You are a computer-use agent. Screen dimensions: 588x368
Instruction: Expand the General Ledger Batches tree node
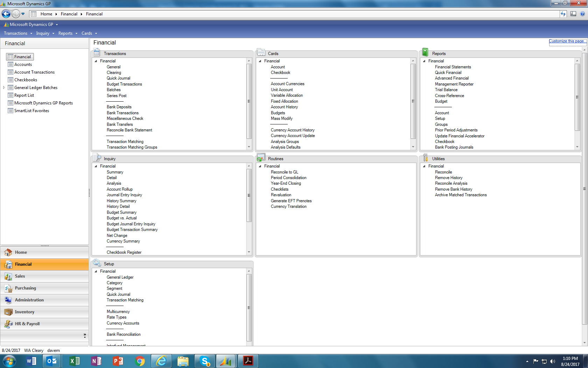(x=4, y=88)
